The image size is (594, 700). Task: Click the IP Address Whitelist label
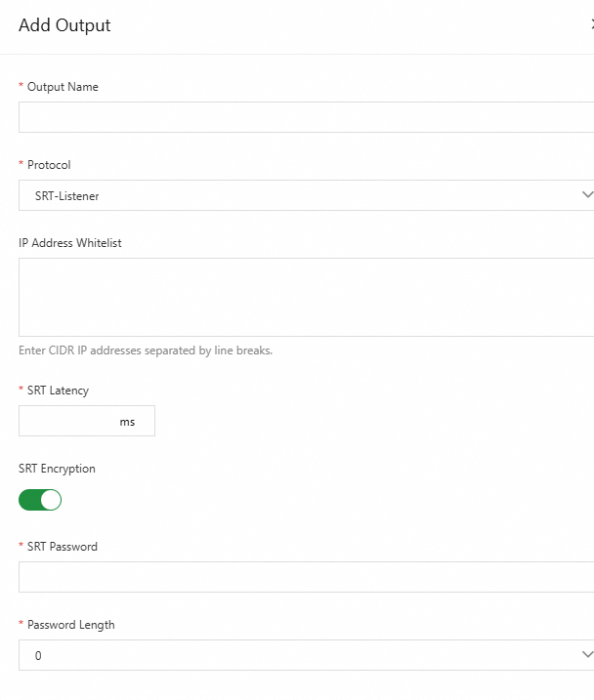[x=70, y=243]
